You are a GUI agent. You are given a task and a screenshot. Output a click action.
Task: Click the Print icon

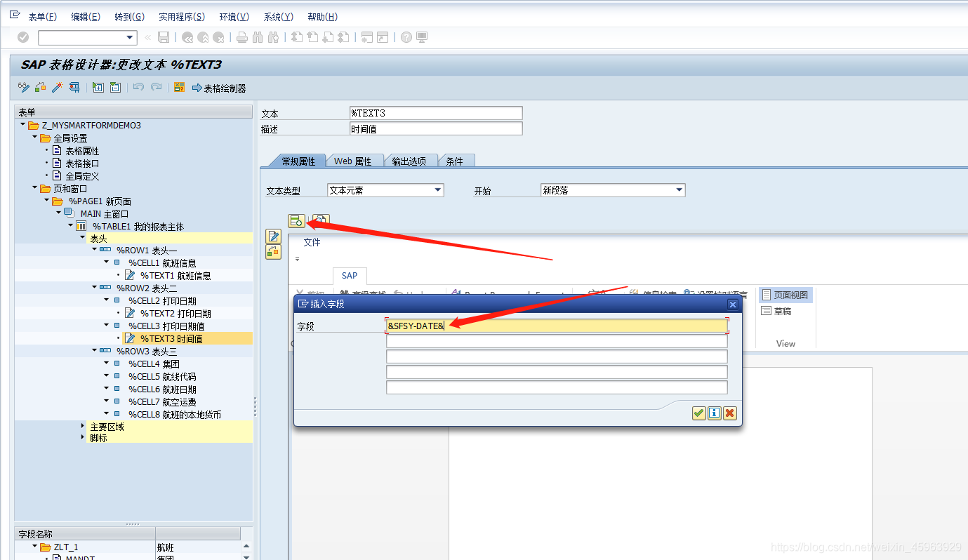click(242, 38)
